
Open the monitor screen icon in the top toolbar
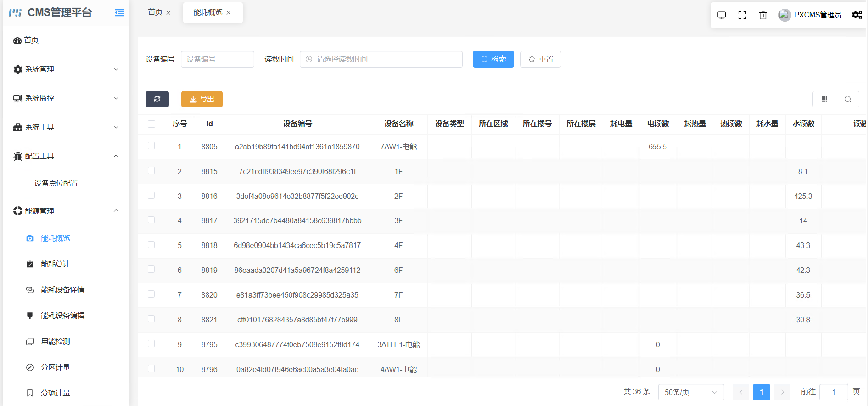pos(722,15)
